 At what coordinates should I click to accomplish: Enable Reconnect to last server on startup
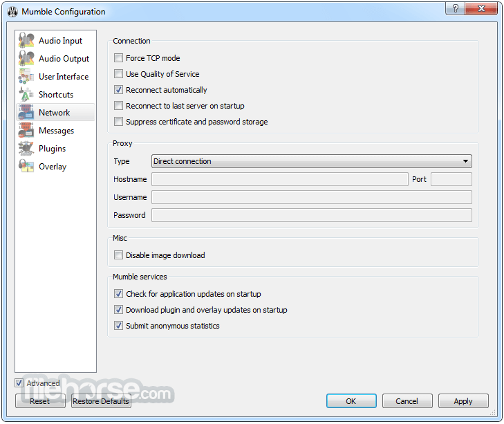click(x=118, y=106)
